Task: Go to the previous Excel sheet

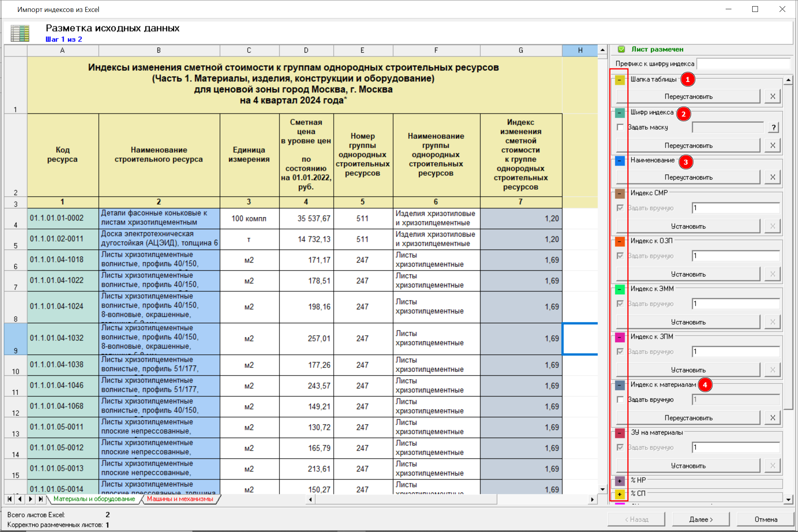Action: [20, 499]
